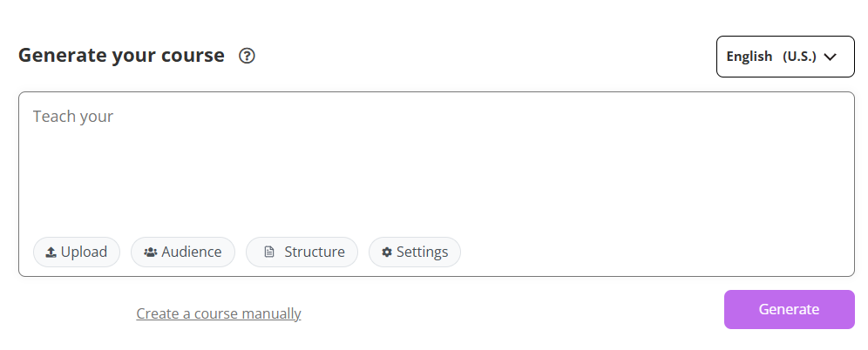Image resolution: width=868 pixels, height=350 pixels.
Task: Open the Audience options
Action: pyautogui.click(x=183, y=252)
